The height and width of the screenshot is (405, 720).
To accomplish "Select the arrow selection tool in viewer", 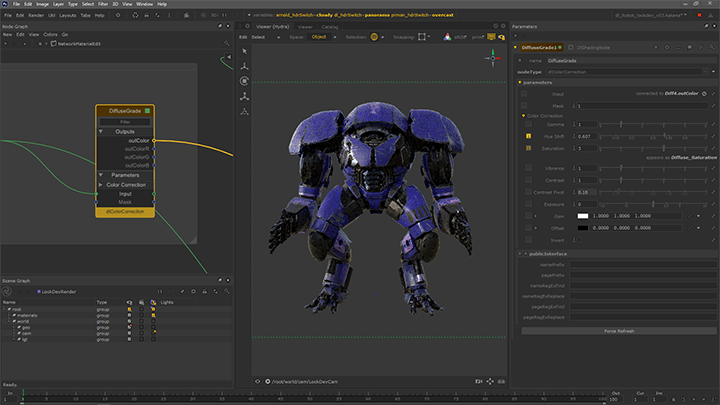I will [x=245, y=51].
